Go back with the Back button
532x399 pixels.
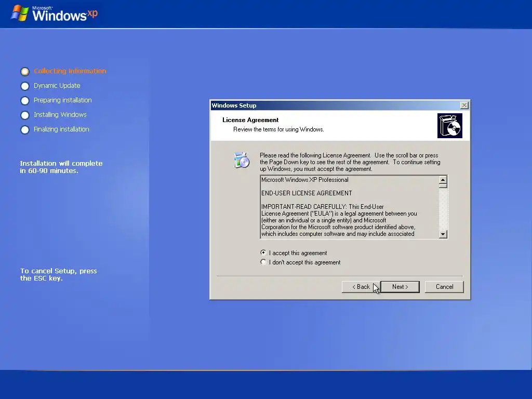[361, 287]
